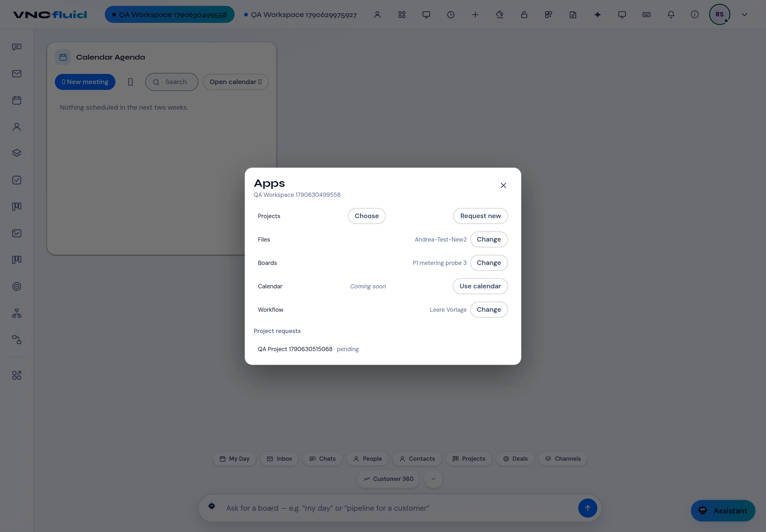The width and height of the screenshot is (766, 532).
Task: Click the info circle icon in top bar
Action: tap(695, 15)
